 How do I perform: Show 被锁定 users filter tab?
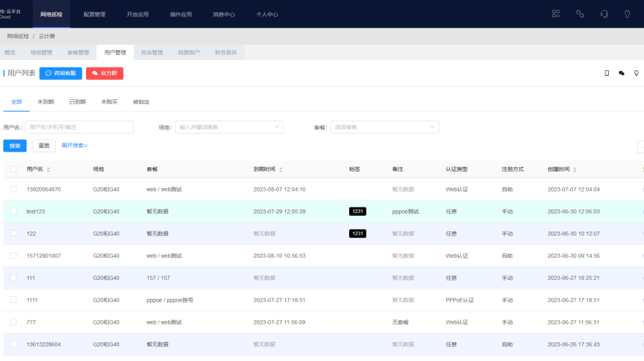click(141, 102)
